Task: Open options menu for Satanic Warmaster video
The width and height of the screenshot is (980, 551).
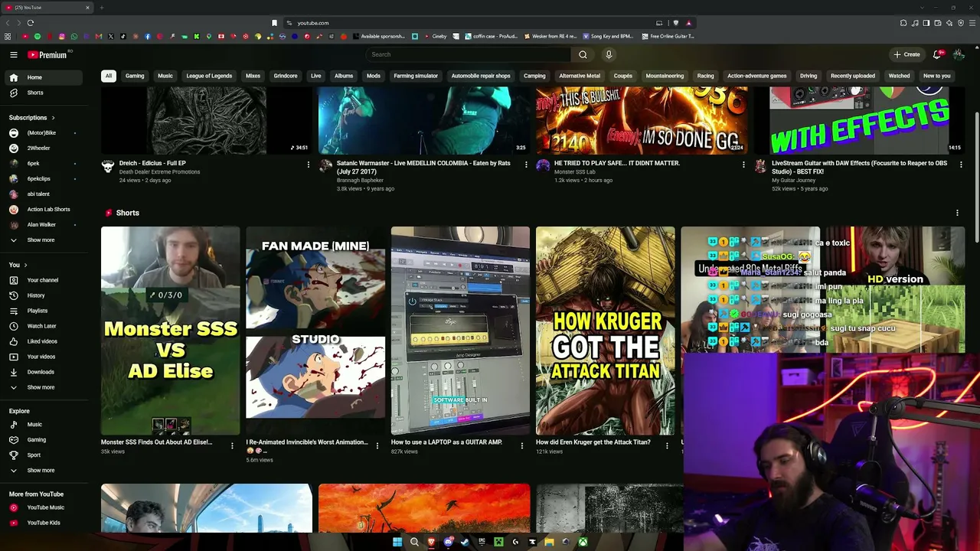Action: click(x=526, y=164)
